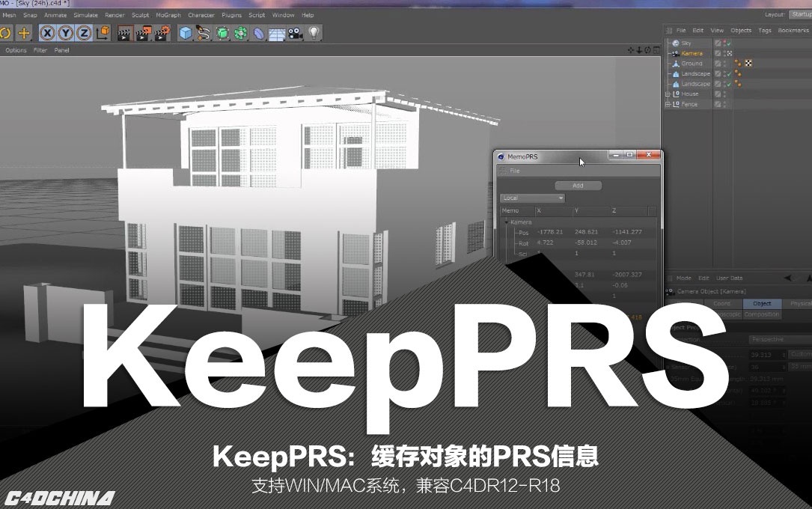
Task: Open Attribute Manager Mode menu
Action: click(683, 278)
